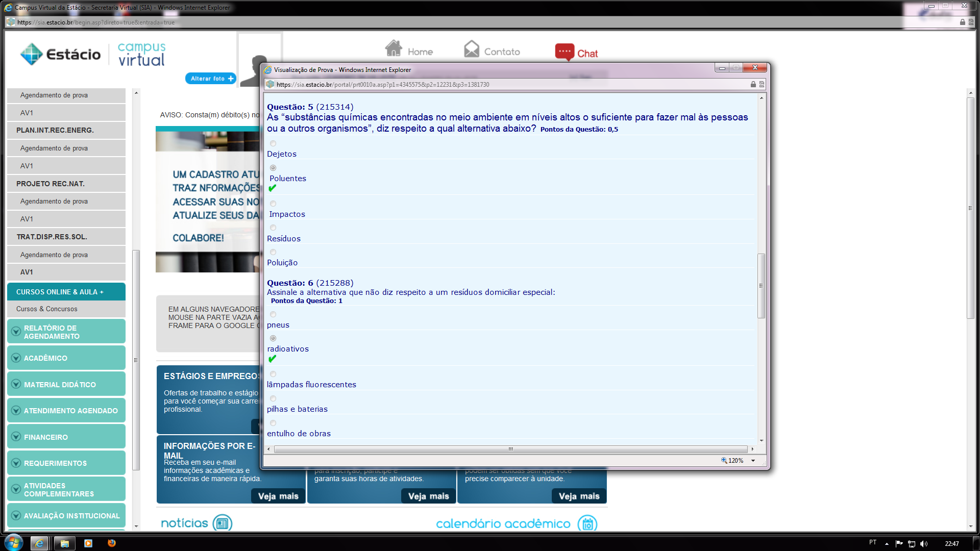Select Poluição radio option

[273, 252]
